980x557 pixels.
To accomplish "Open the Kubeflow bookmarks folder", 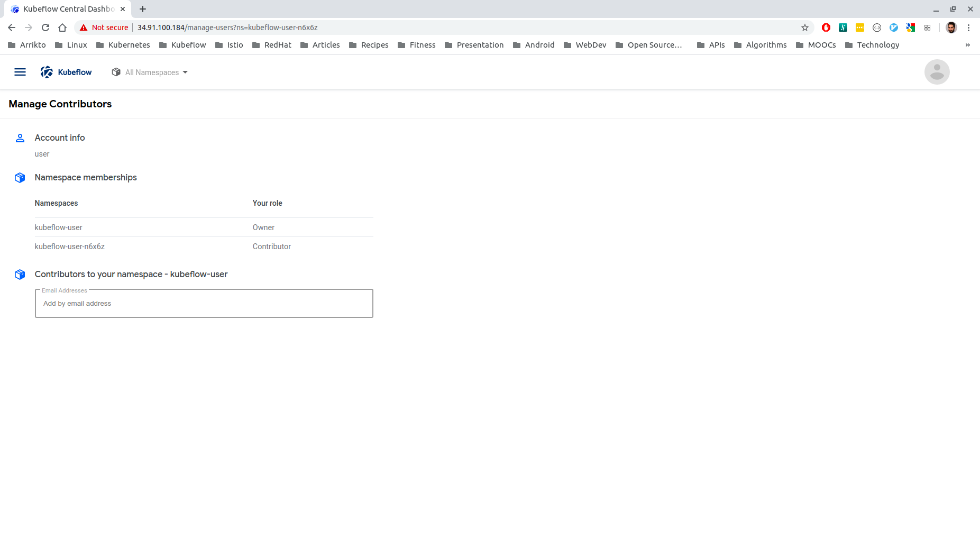I will coord(182,45).
